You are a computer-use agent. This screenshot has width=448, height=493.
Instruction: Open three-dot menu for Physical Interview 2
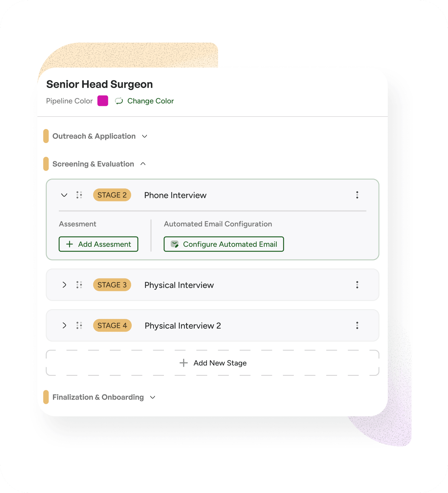click(357, 326)
